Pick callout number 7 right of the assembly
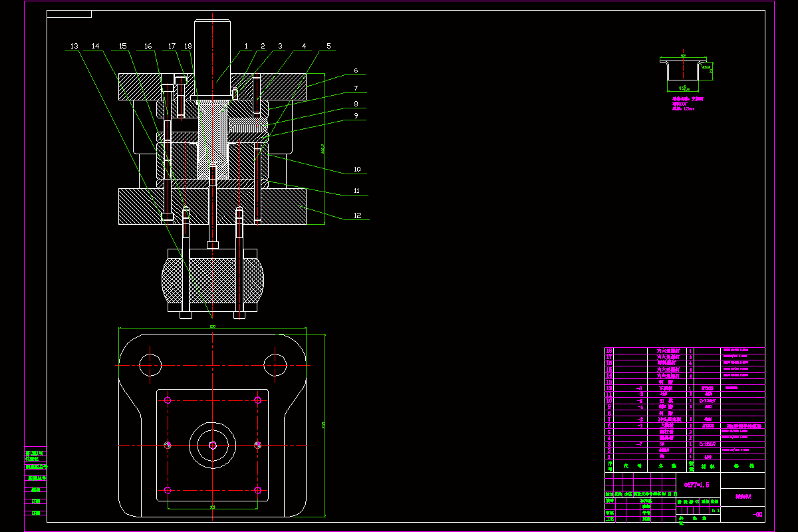 pyautogui.click(x=356, y=88)
